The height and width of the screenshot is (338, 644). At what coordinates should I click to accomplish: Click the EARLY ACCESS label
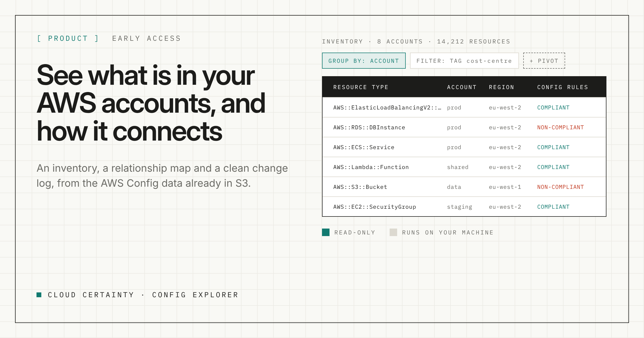click(x=147, y=38)
